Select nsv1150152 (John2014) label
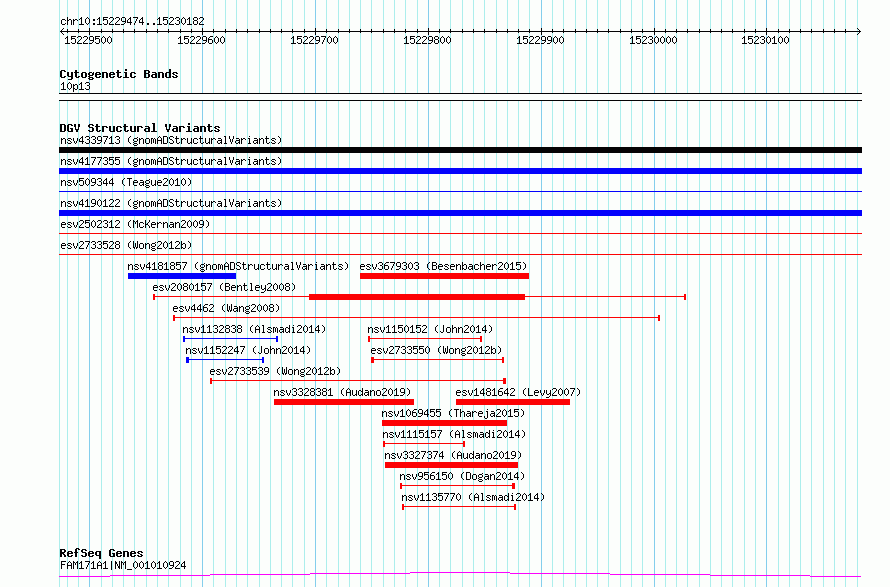This screenshot has height=587, width=890. [x=430, y=329]
